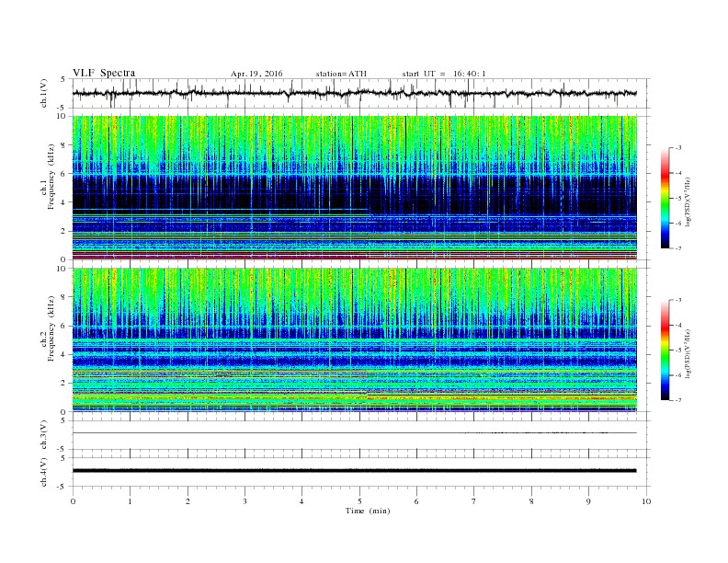Click the '8' kHz tick on ch.1 spectrogram
This screenshot has width=728, height=563.
64,145
